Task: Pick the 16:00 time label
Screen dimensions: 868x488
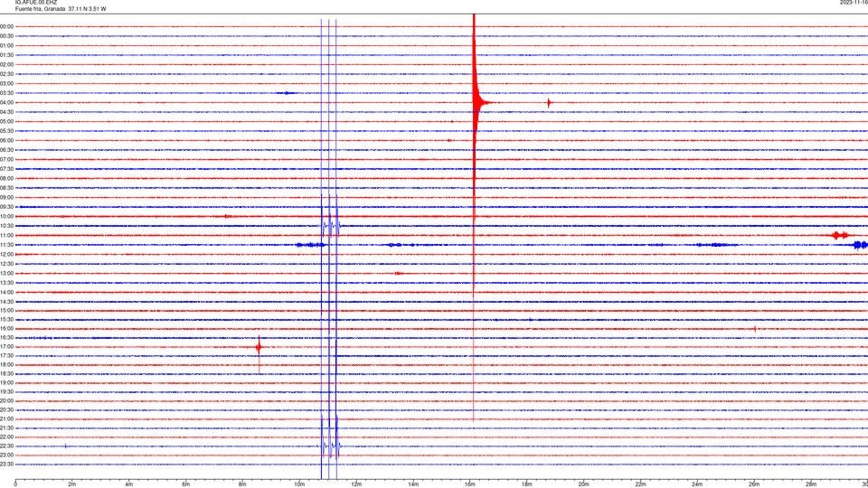Action: (x=7, y=329)
